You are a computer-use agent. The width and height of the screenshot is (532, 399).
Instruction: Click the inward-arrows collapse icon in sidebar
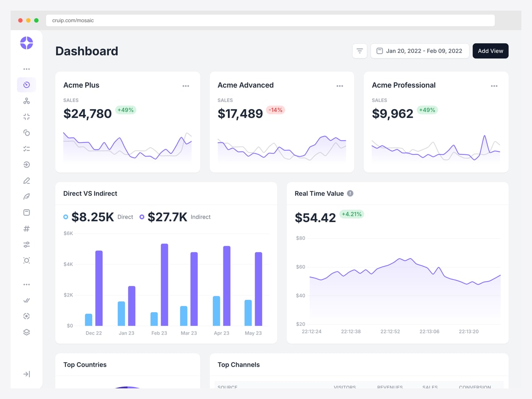click(27, 117)
